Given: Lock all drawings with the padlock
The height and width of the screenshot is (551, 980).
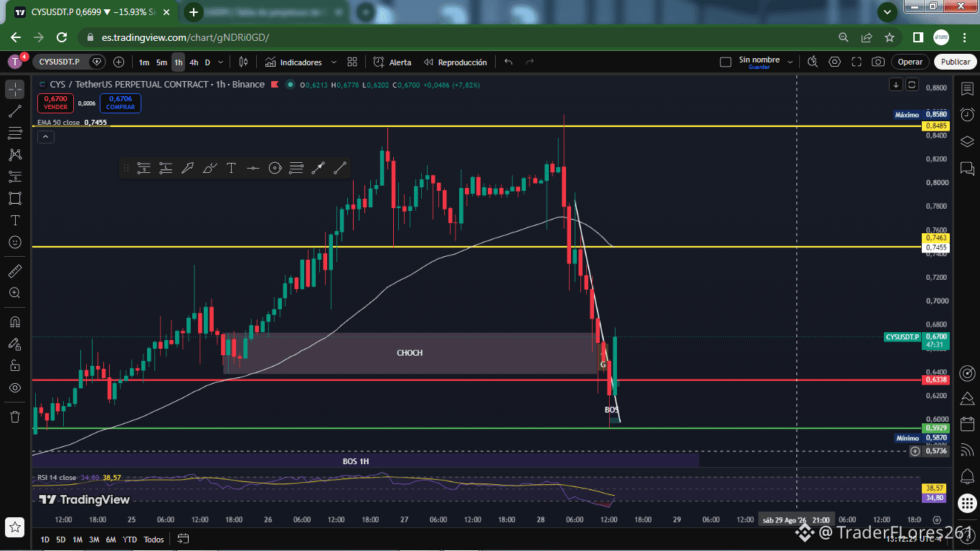Looking at the screenshot, I should 15,365.
